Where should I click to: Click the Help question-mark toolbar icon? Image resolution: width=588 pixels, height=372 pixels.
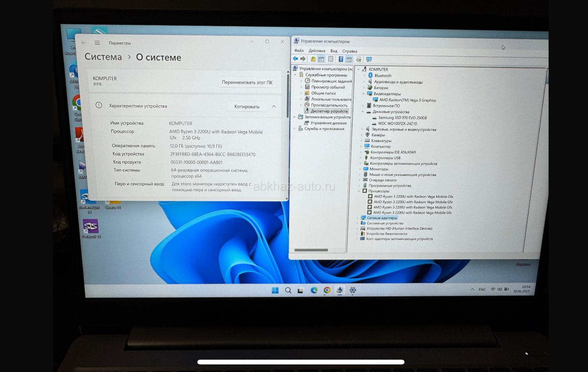pyautogui.click(x=341, y=59)
